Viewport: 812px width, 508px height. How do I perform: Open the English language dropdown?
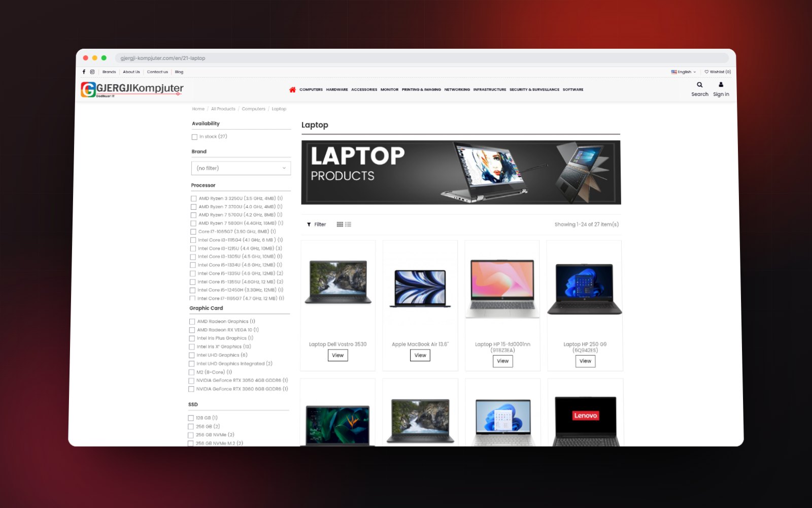(x=684, y=72)
